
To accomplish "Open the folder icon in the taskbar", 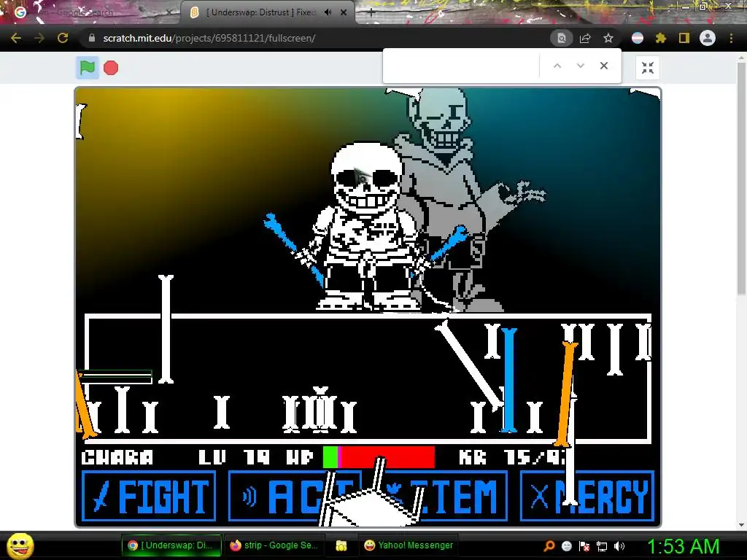I will point(341,545).
